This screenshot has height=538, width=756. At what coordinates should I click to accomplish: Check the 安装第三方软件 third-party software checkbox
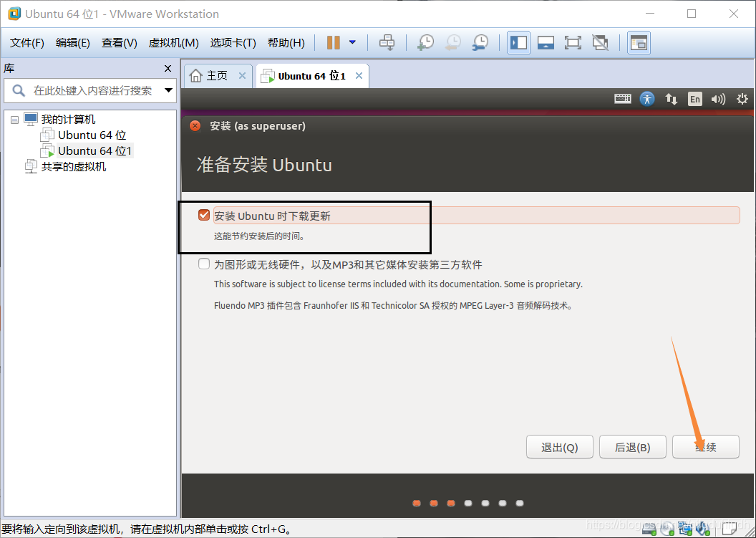point(204,264)
